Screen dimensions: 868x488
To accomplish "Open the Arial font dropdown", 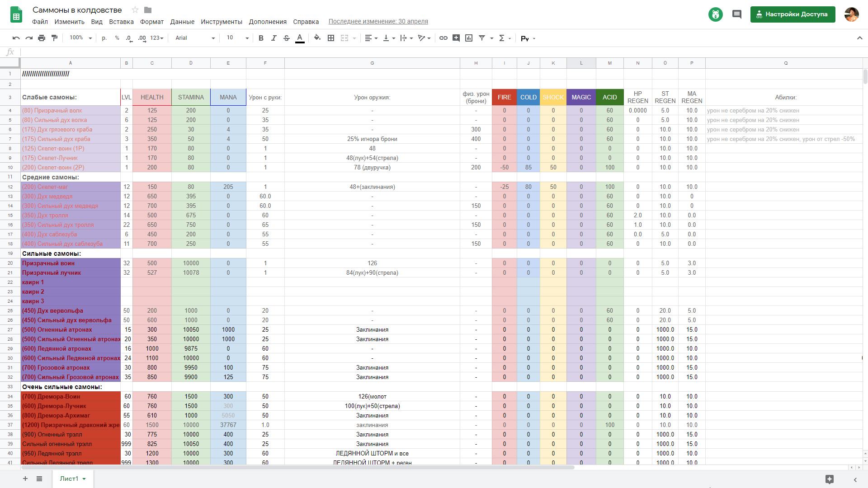I will [x=195, y=38].
